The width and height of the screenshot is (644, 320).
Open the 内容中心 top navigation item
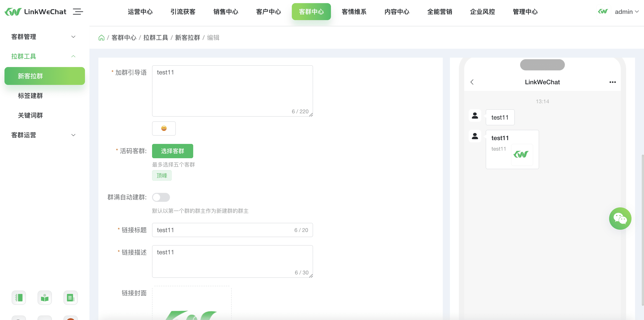click(x=397, y=12)
